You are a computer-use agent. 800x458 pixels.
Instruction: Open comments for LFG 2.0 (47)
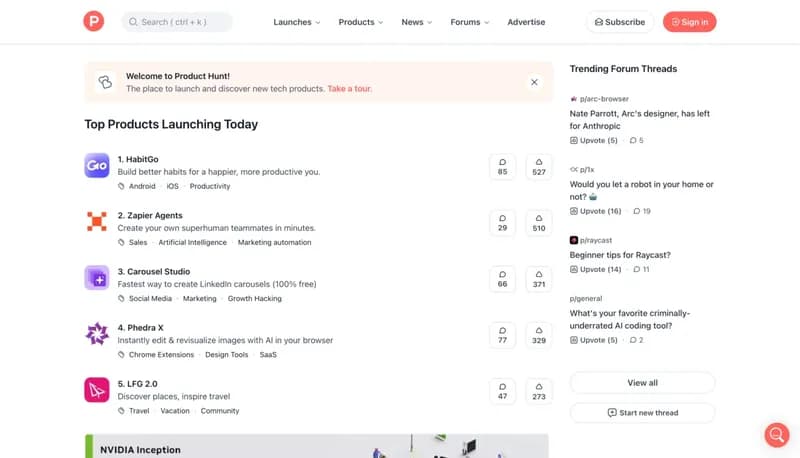(x=503, y=391)
